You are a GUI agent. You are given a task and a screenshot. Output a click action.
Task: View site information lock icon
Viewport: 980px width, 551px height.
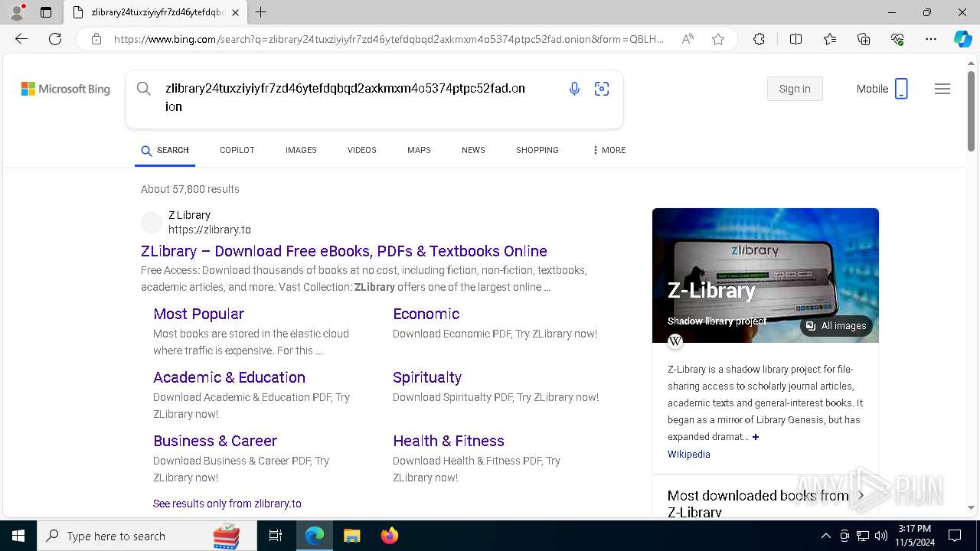coord(96,39)
